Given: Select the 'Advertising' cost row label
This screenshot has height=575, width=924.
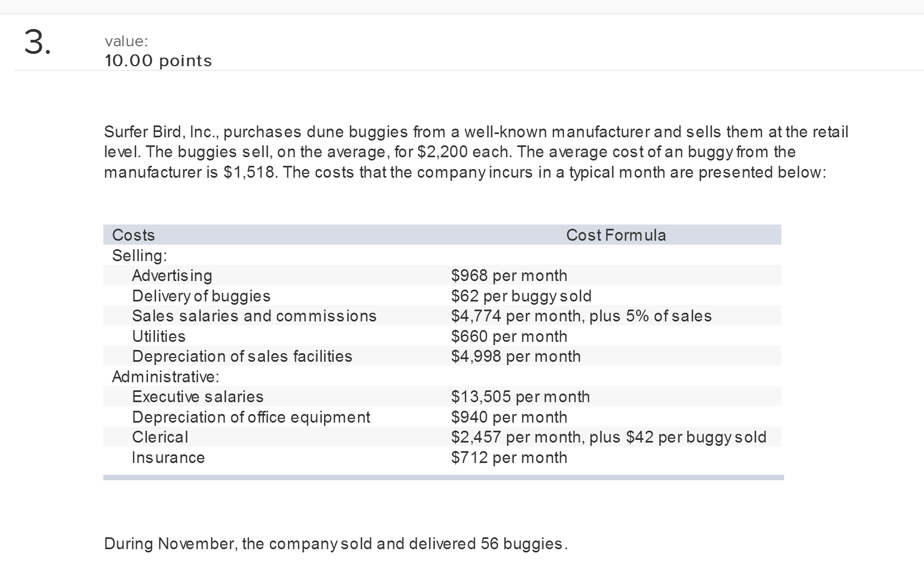Looking at the screenshot, I should coord(172,275).
